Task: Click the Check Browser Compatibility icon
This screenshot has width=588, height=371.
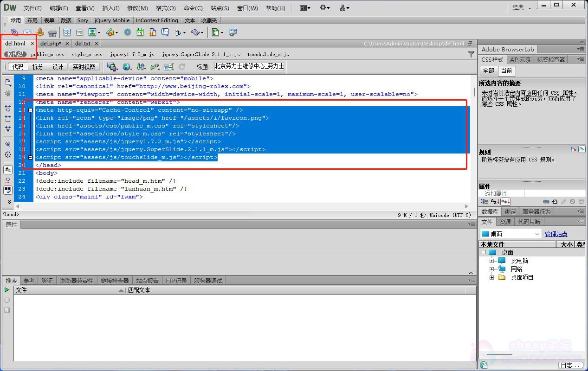Action: coord(169,67)
